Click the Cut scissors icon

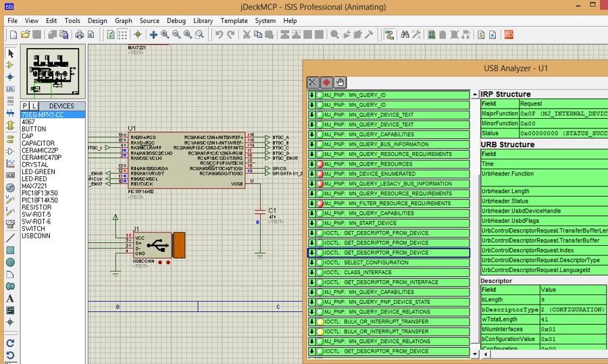coord(247,34)
